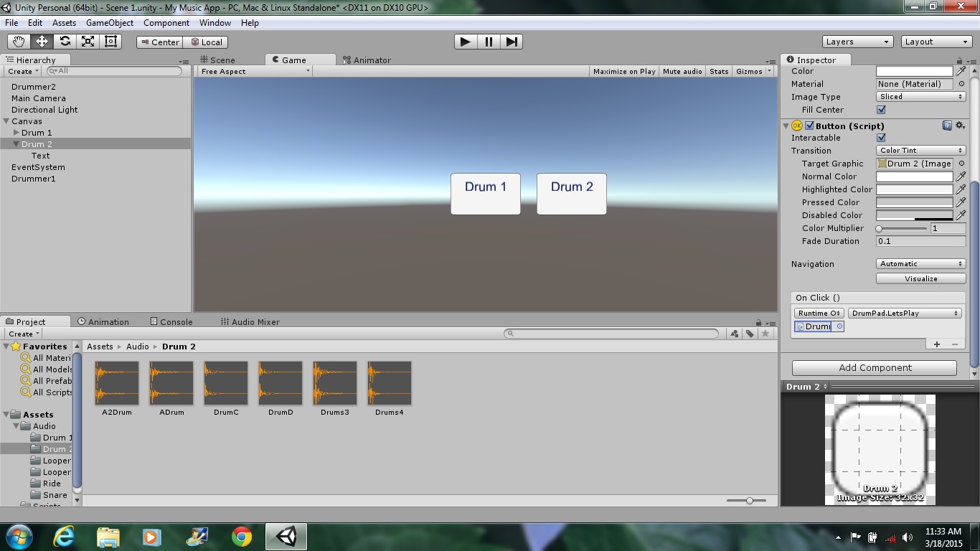Select the Hand tool in toolbar
The image size is (980, 551).
pos(19,42)
